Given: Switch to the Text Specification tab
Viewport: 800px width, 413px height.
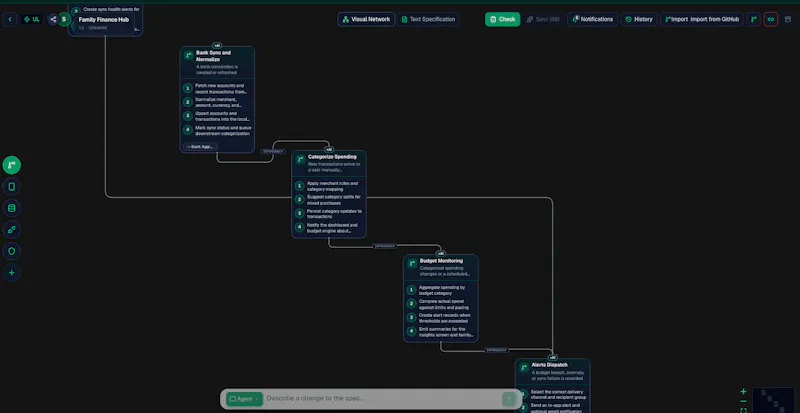Looking at the screenshot, I should point(428,19).
